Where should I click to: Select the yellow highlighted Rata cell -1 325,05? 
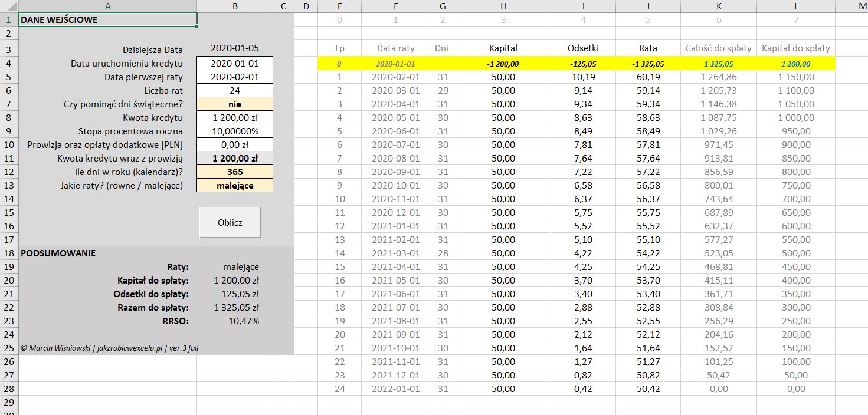tap(647, 64)
